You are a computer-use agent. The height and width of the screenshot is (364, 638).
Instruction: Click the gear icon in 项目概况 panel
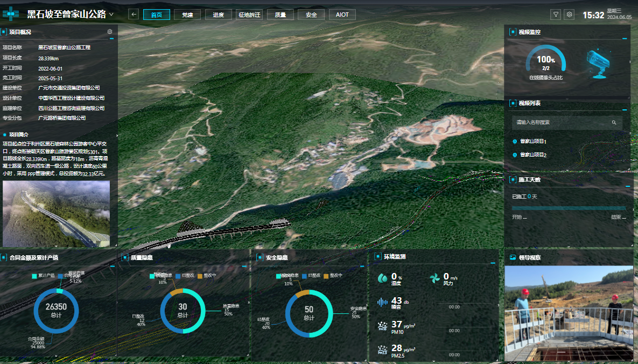pyautogui.click(x=110, y=32)
